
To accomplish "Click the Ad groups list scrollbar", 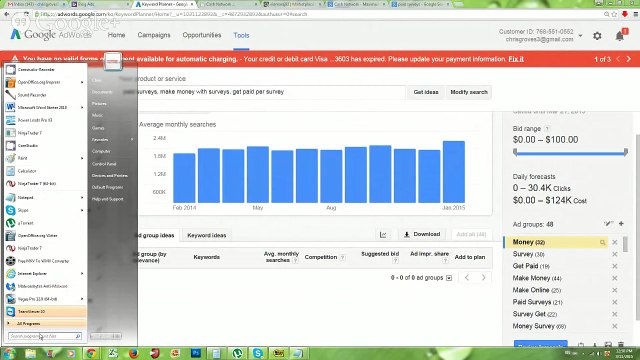I will pyautogui.click(x=626, y=244).
